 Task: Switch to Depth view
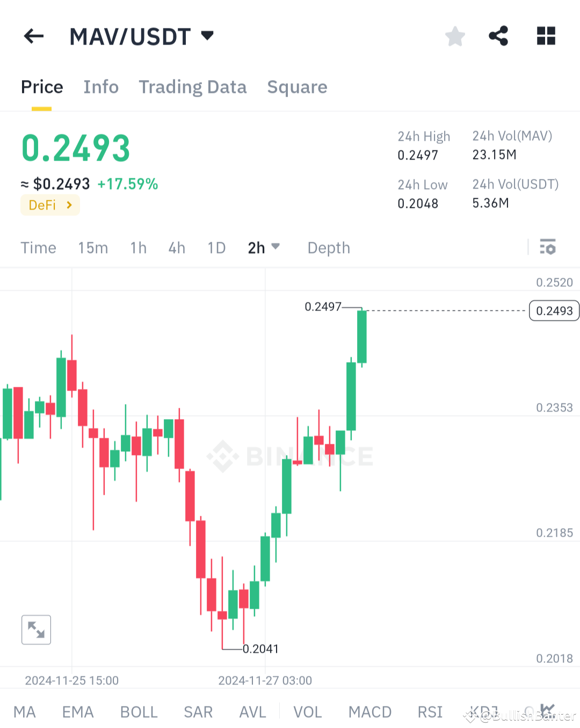point(328,248)
